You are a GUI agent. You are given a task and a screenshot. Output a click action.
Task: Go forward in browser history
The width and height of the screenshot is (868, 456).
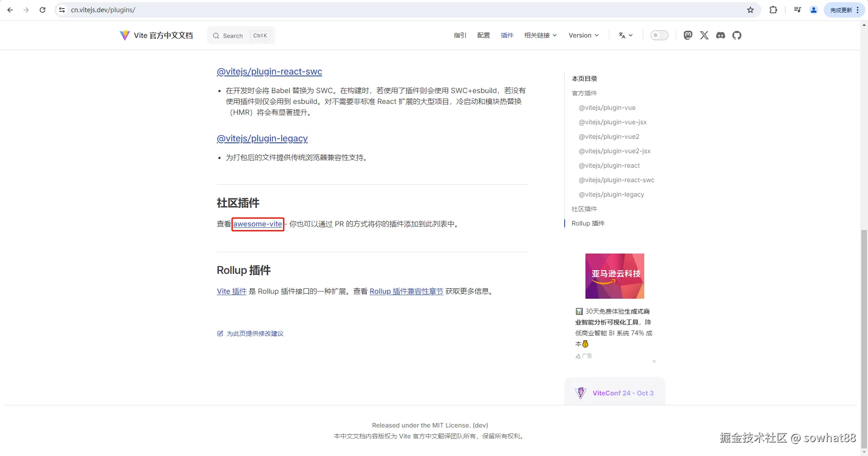coord(26,10)
